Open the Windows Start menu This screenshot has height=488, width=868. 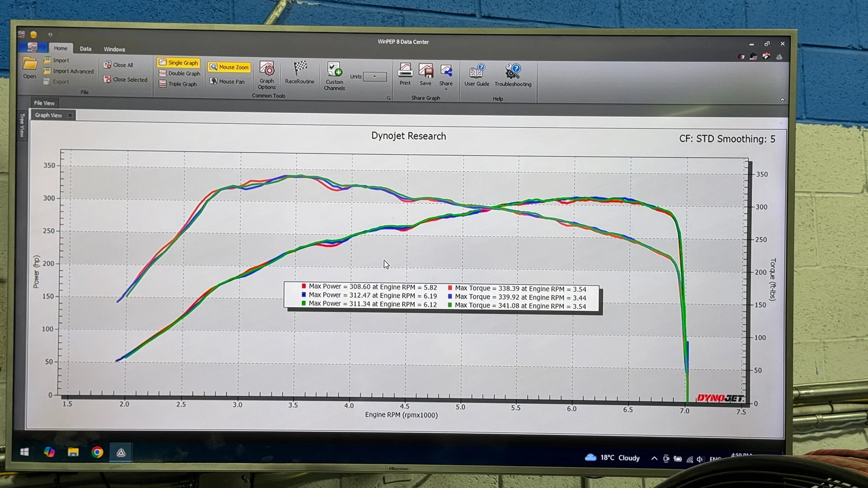[x=25, y=452]
